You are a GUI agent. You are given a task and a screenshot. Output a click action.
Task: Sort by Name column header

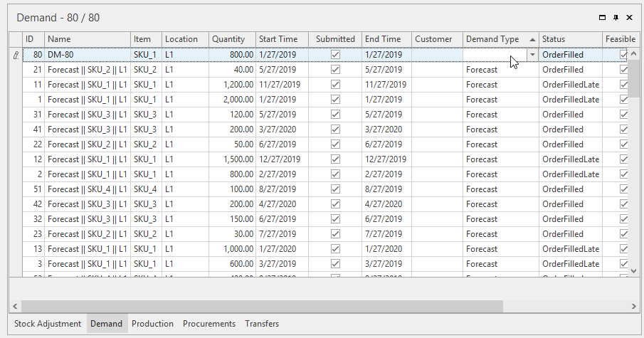pos(88,39)
